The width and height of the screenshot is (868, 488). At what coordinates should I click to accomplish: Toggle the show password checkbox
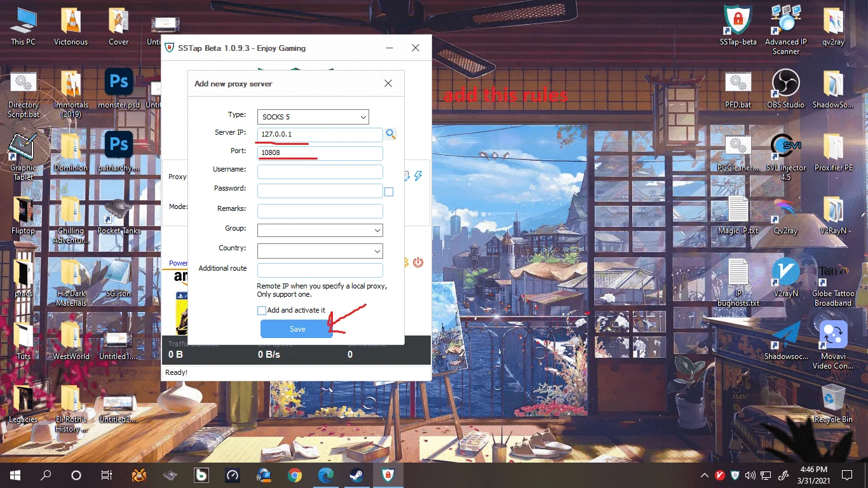[x=389, y=192]
